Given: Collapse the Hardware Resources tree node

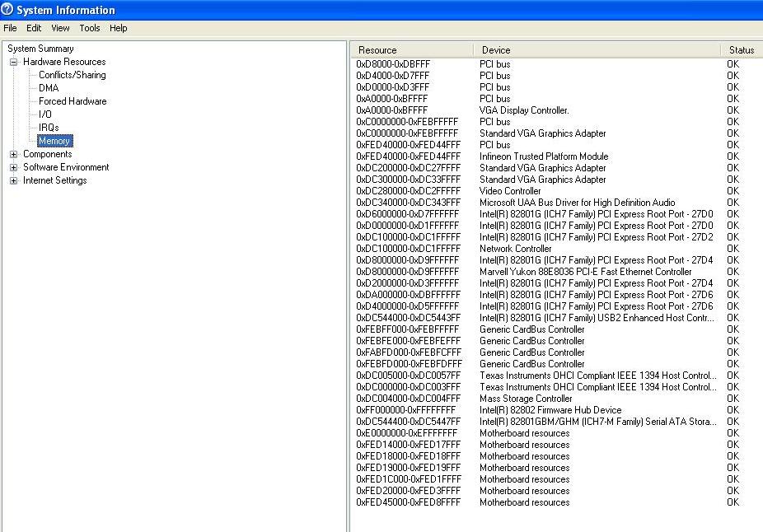Looking at the screenshot, I should [14, 62].
